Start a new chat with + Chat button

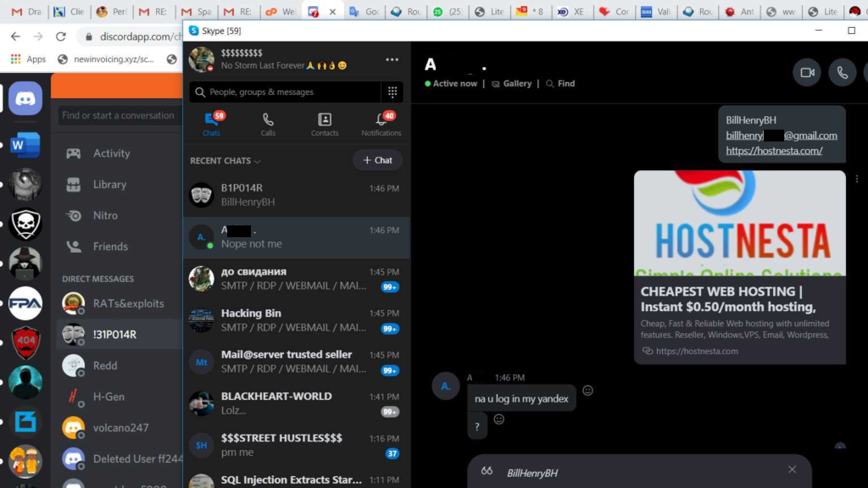click(377, 160)
